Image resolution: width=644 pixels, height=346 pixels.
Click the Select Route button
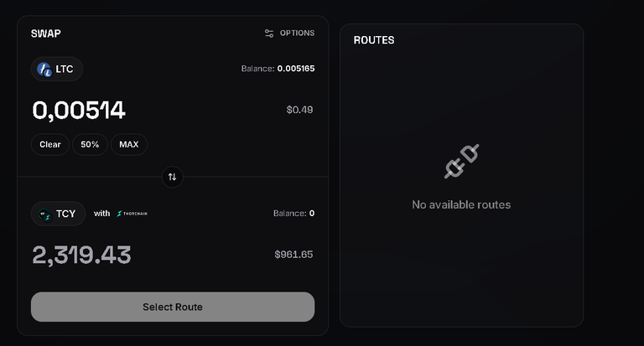pyautogui.click(x=173, y=307)
